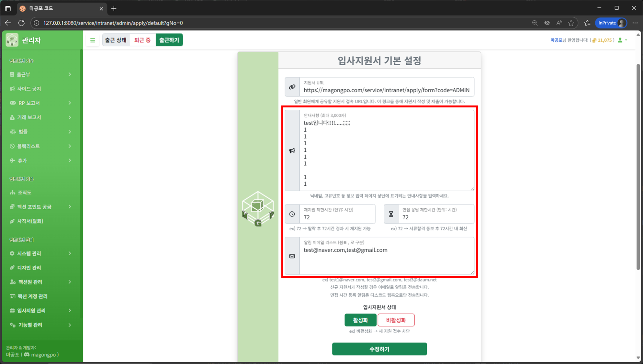Click the 퇴근 중 status label
This screenshot has width=643, height=364.
[142, 40]
